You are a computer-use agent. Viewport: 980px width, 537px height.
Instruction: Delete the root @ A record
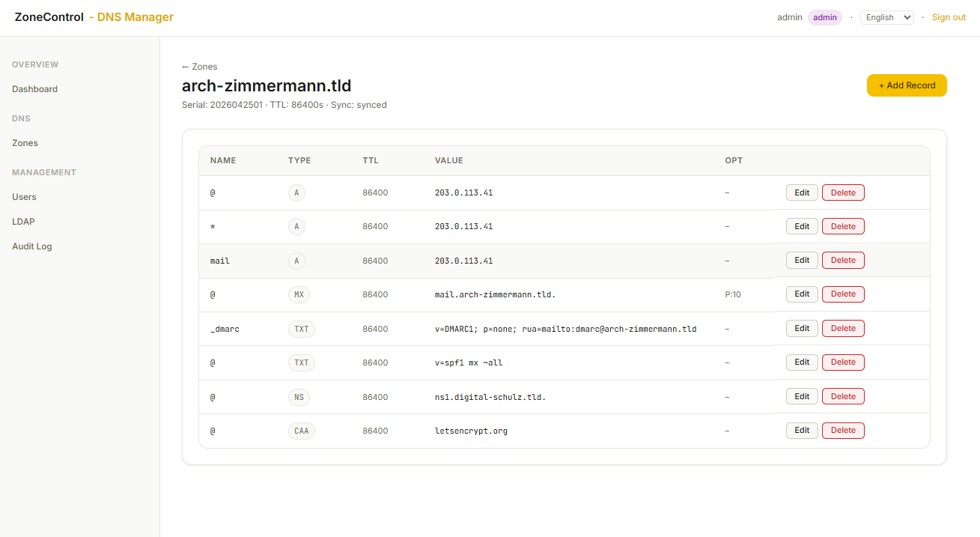843,192
